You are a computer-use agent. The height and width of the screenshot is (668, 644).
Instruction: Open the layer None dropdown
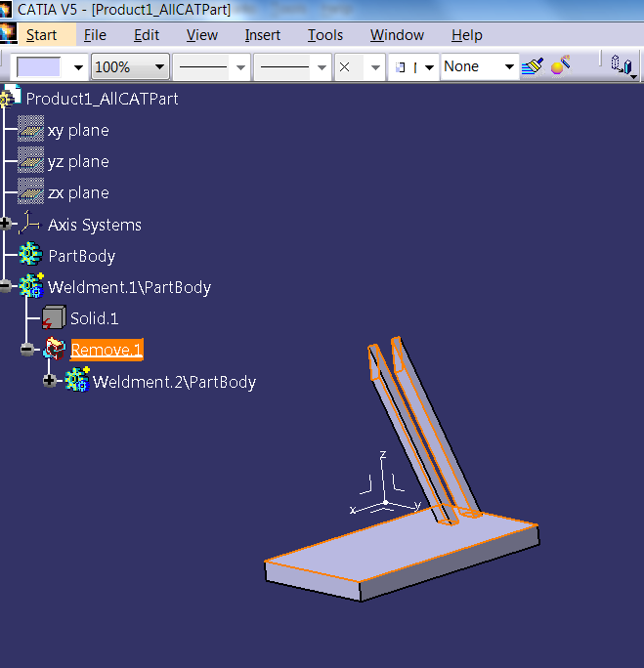pos(480,66)
